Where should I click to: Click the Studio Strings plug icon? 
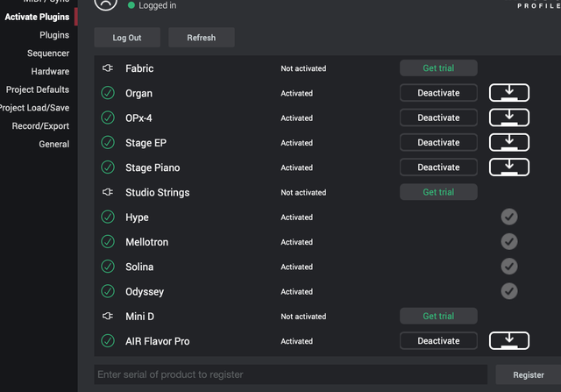[x=108, y=192]
